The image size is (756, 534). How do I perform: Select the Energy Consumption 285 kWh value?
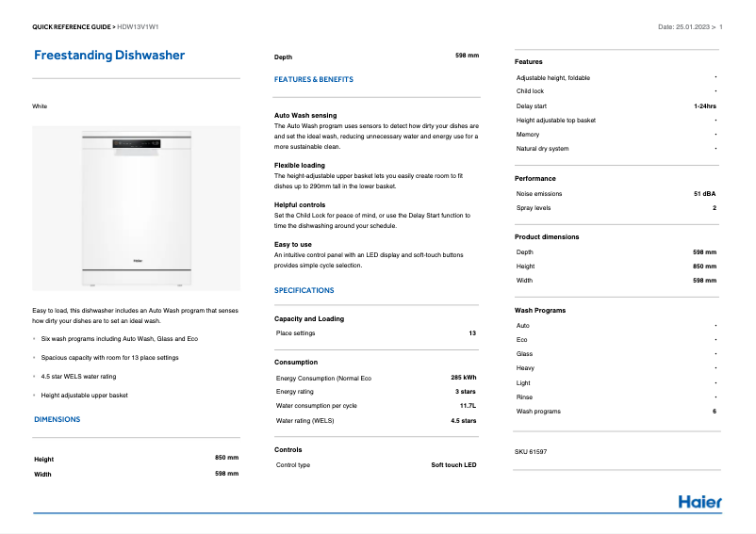click(x=463, y=378)
